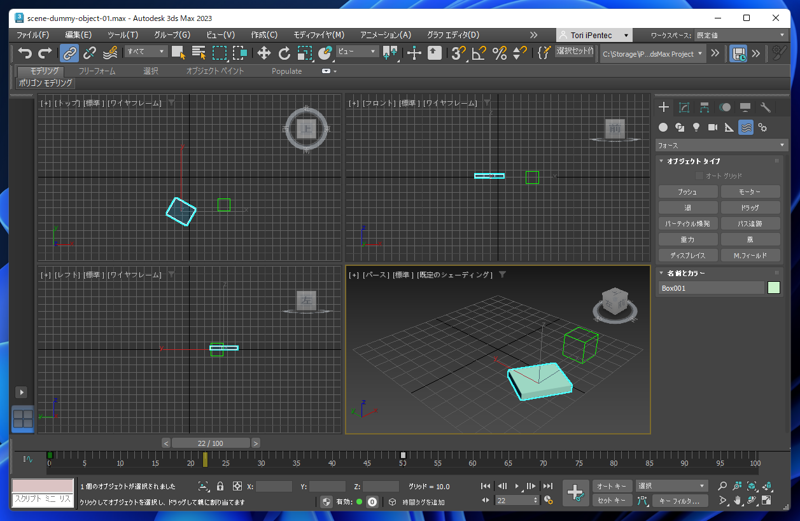This screenshot has height=521, width=800.
Task: Open the フォース category dropdown
Action: pos(721,145)
